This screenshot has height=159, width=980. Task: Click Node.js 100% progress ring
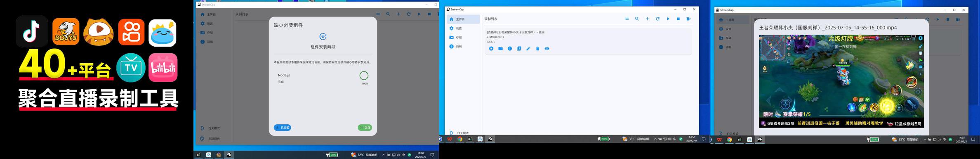[x=364, y=76]
